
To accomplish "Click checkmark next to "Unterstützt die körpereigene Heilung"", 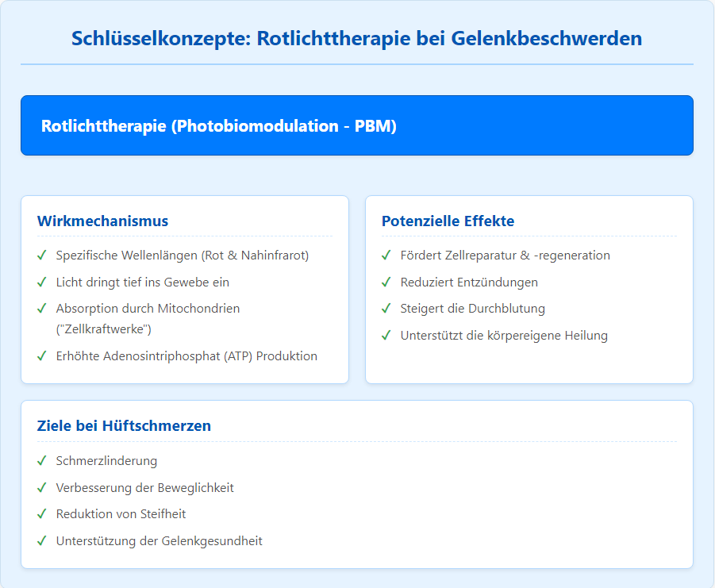I will pyautogui.click(x=386, y=335).
